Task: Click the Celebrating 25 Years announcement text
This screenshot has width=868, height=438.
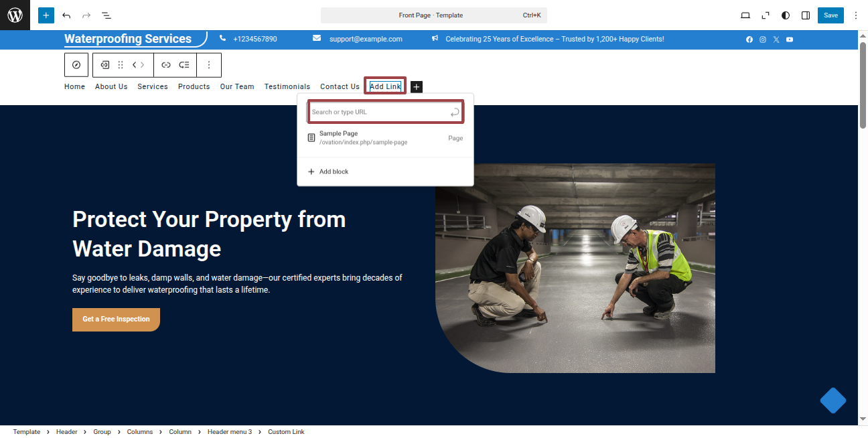Action: (555, 40)
